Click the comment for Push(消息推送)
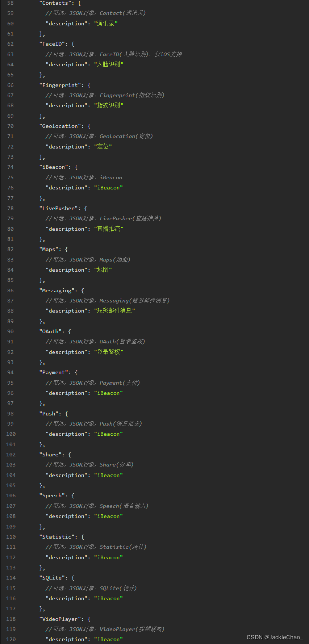 coord(93,424)
